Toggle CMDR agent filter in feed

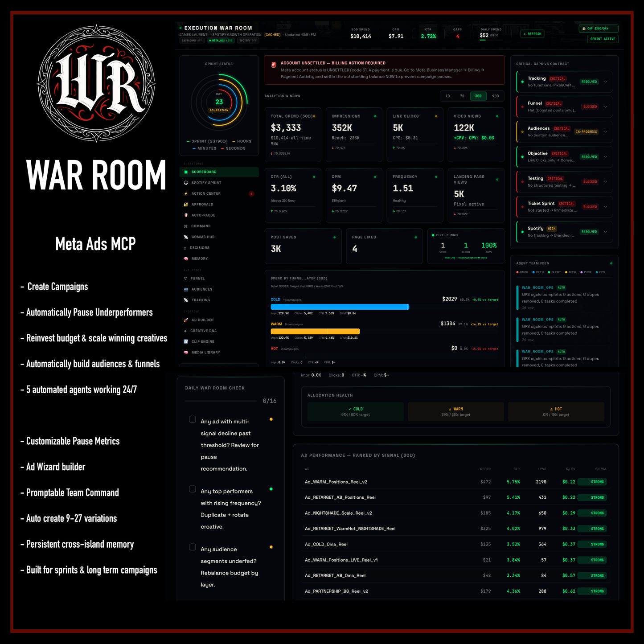click(x=522, y=272)
